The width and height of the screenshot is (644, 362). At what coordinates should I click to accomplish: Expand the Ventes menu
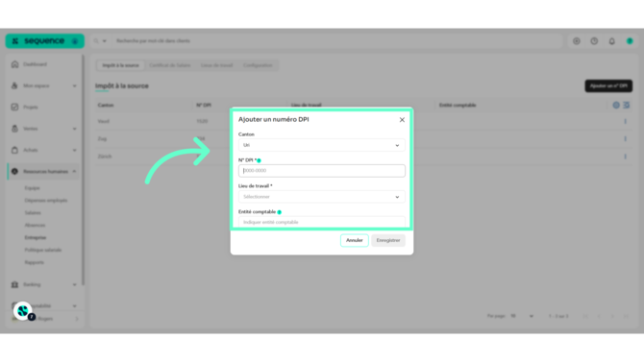[x=74, y=129]
